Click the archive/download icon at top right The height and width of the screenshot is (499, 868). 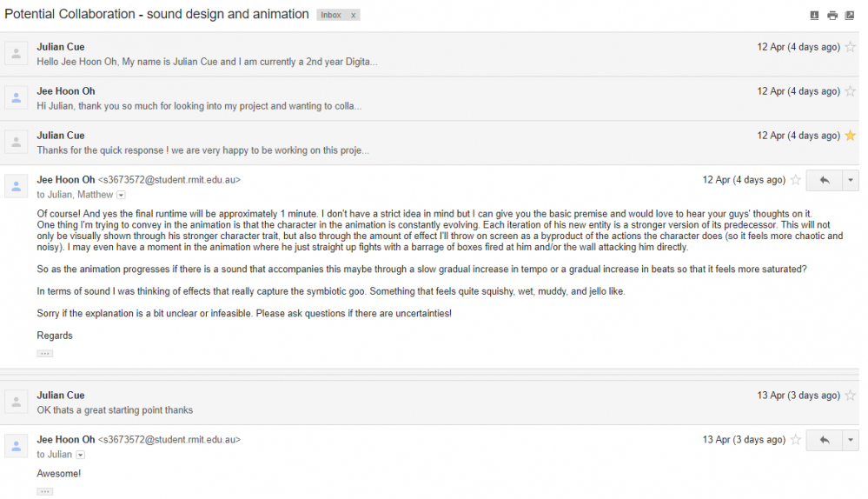[814, 16]
